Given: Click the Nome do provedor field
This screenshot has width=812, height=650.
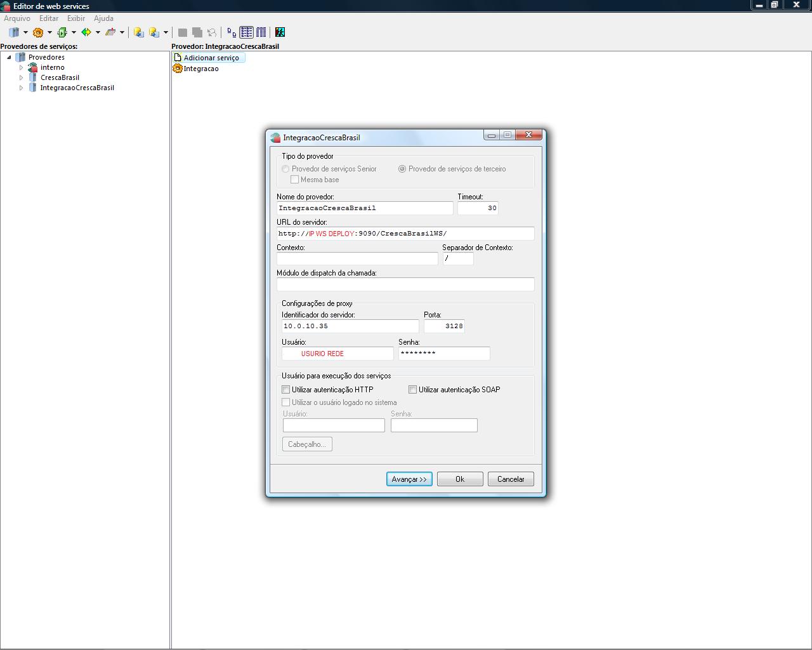Looking at the screenshot, I should point(365,208).
